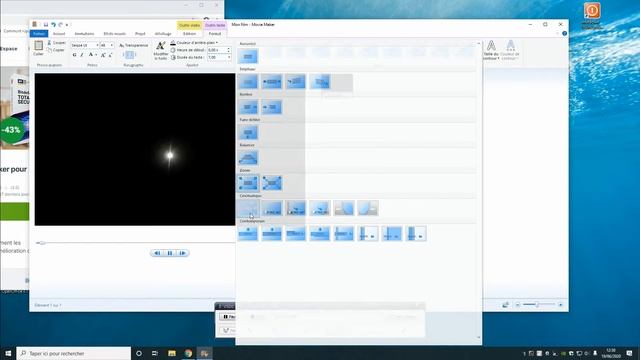The image size is (640, 360).
Task: Open the font size dropdown
Action: 112,45
